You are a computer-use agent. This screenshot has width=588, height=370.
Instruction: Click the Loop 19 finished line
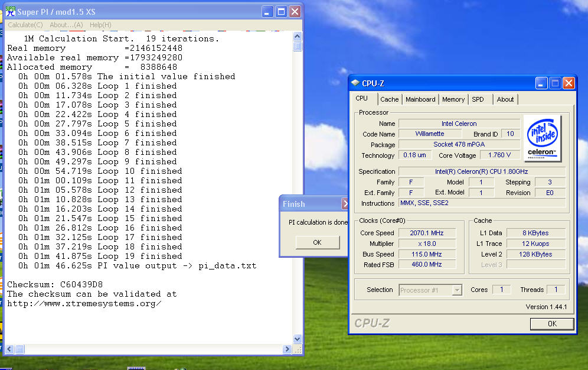pos(100,257)
